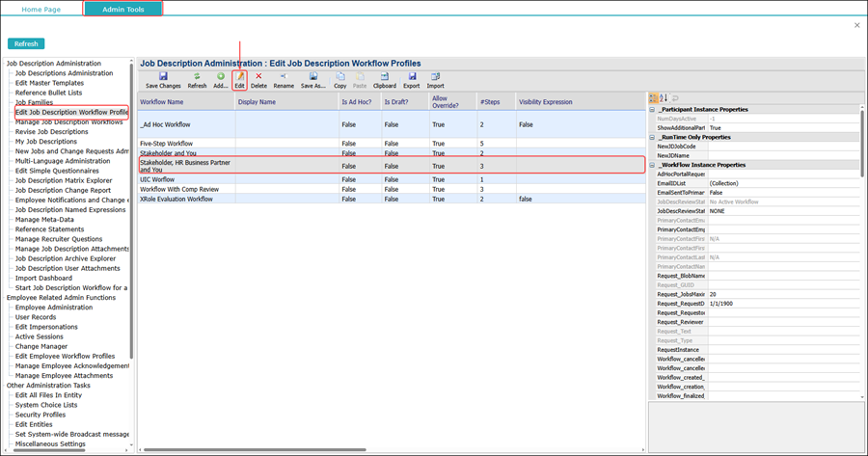Collapse _WorkFlow Instance Properties section
The width and height of the screenshot is (868, 456).
pyautogui.click(x=653, y=165)
